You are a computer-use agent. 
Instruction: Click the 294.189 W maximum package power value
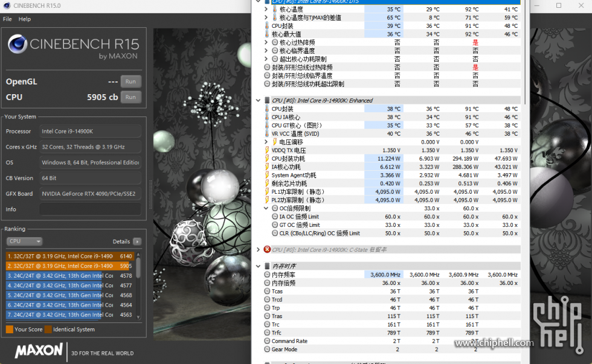point(465,158)
